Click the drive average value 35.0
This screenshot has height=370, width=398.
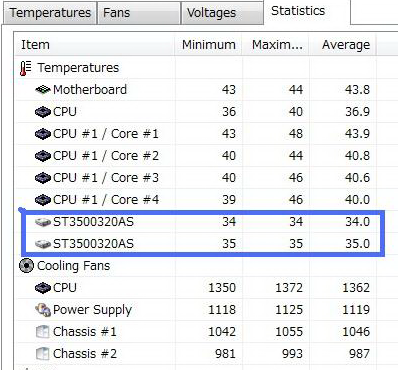coord(357,244)
